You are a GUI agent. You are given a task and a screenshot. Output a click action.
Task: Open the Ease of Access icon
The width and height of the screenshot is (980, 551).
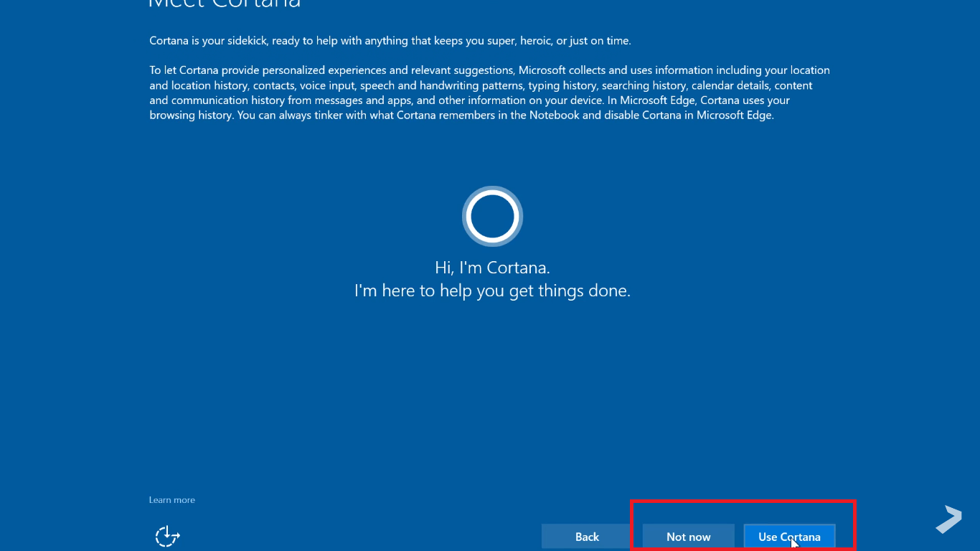point(167,536)
